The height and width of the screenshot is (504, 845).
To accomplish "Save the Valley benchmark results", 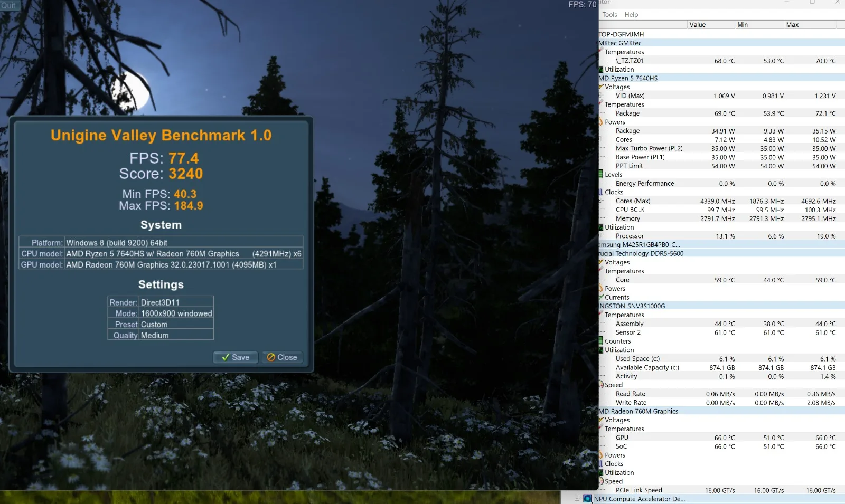I will [x=236, y=357].
